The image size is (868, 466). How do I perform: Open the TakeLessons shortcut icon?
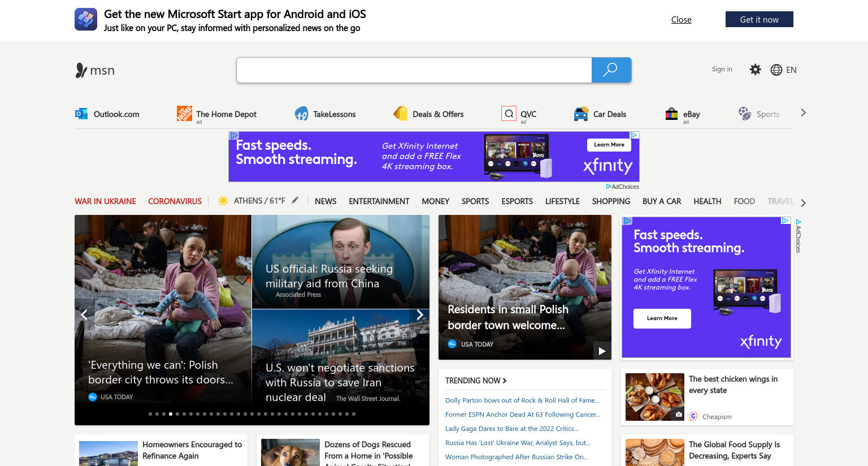(301, 114)
